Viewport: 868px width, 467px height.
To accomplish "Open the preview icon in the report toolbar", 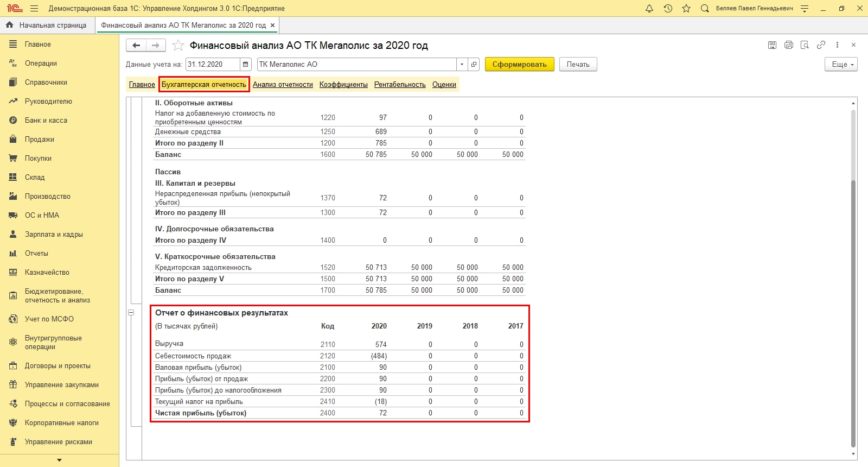I will tap(805, 45).
